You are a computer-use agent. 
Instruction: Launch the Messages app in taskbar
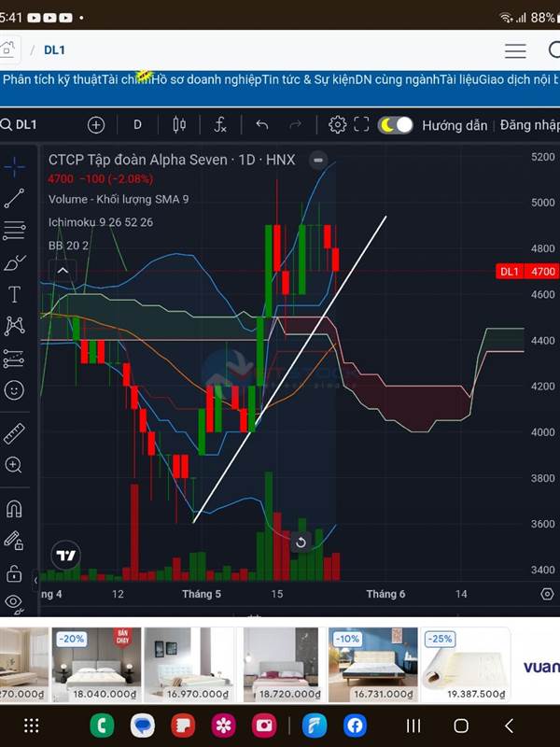(143, 726)
